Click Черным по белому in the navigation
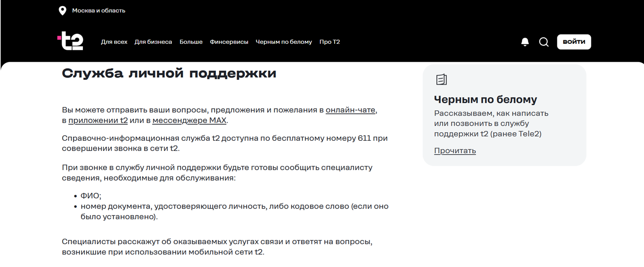The height and width of the screenshot is (267, 644). point(284,42)
